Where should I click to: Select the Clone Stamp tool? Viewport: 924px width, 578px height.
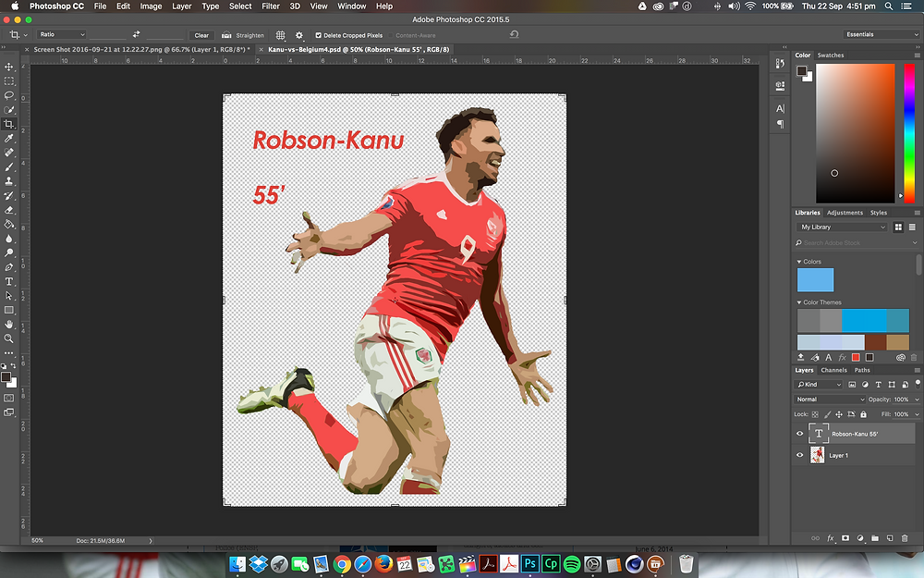[9, 181]
